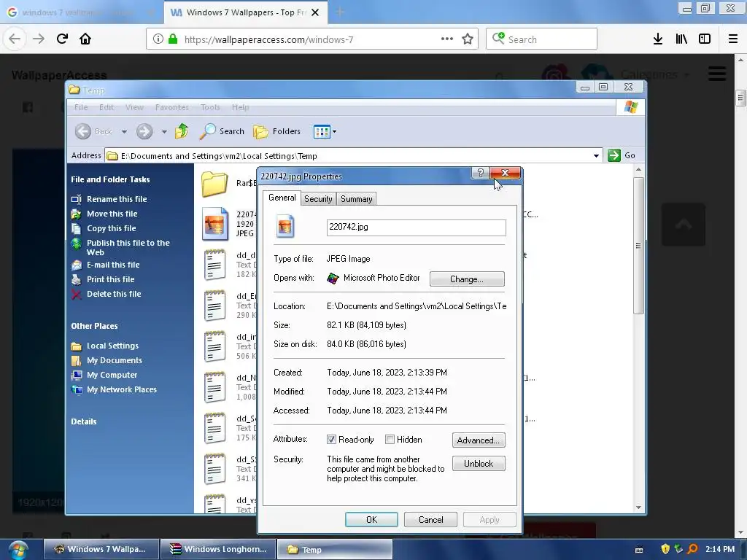
Task: Open the Explorer Search pane
Action: click(x=222, y=131)
